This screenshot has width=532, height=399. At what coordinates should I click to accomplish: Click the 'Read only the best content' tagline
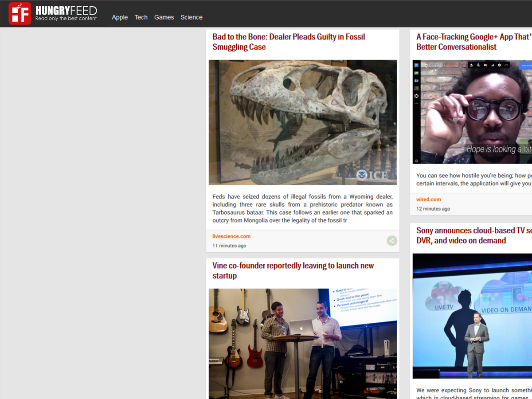66,19
